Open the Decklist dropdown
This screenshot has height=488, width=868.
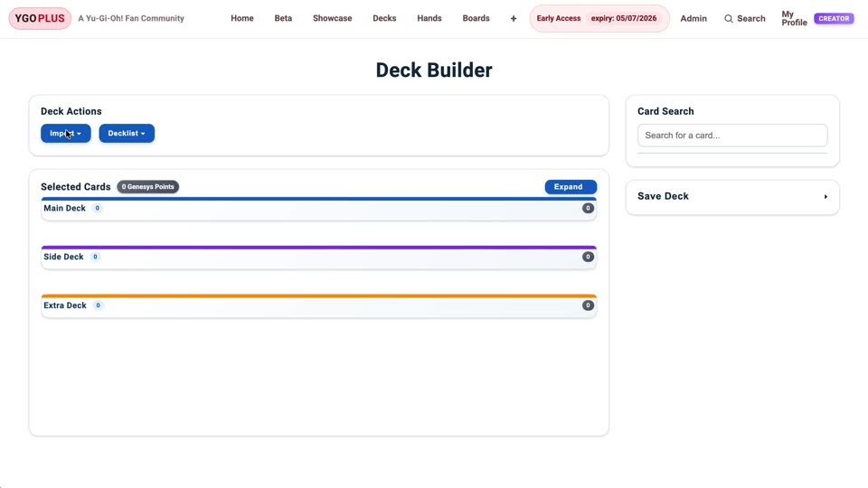127,134
